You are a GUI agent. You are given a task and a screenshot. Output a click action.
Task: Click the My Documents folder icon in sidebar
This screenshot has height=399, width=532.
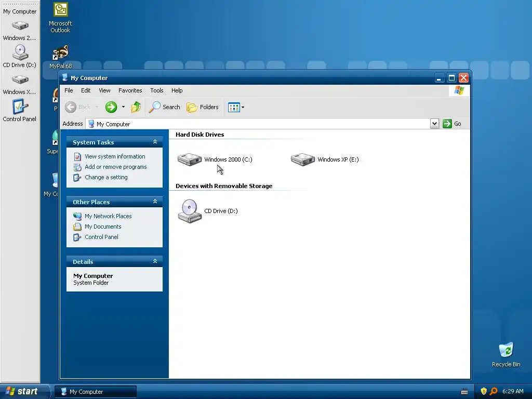coord(77,227)
